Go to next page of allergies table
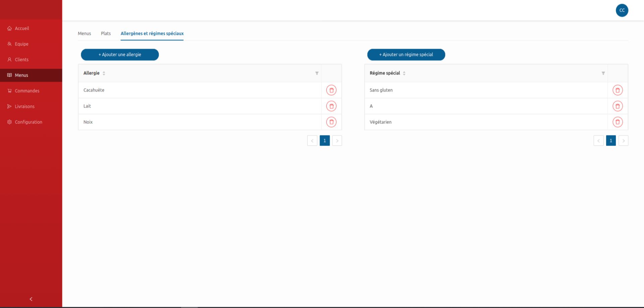The image size is (644, 308). tap(337, 141)
